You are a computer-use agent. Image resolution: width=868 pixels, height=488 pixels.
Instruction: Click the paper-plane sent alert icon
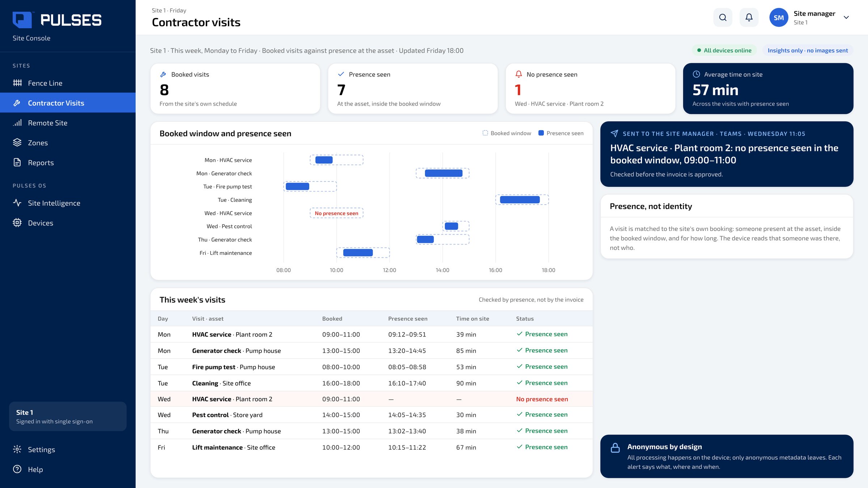click(614, 133)
